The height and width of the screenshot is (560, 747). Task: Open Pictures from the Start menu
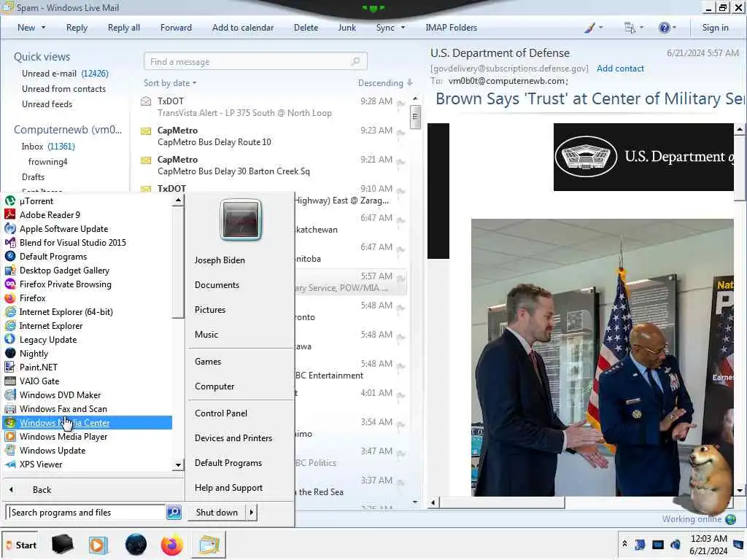tap(210, 309)
